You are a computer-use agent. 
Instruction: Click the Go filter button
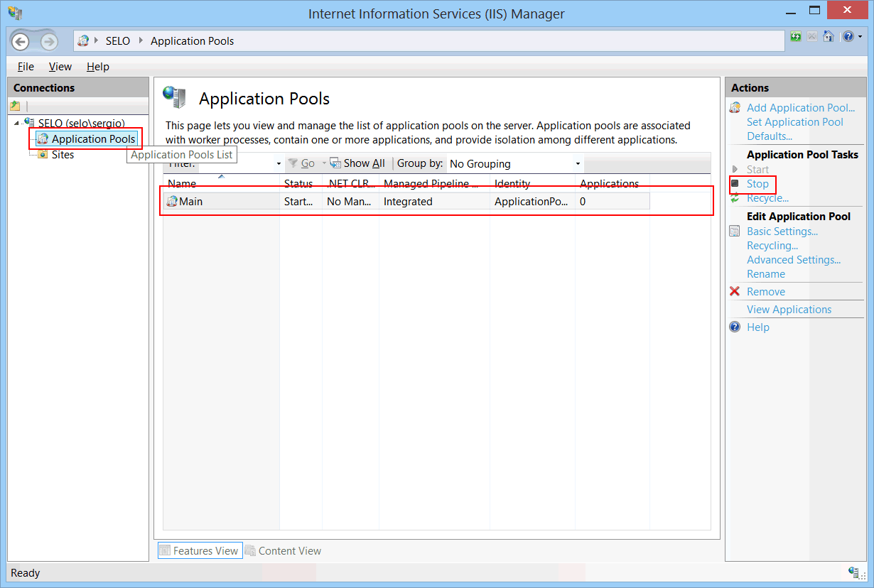[x=302, y=163]
